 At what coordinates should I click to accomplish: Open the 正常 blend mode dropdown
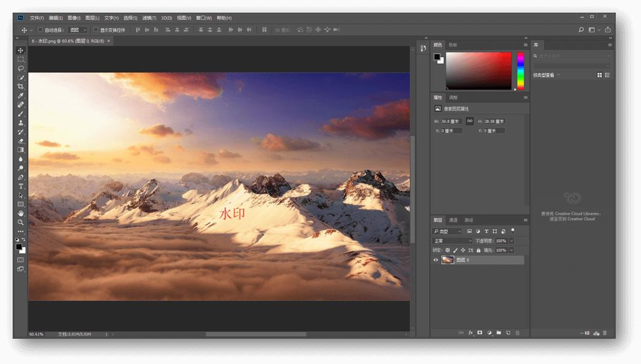453,241
